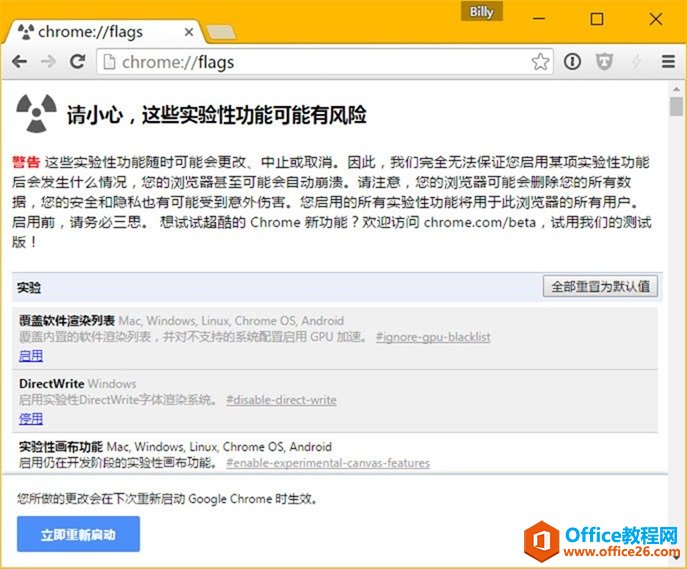Click the 实验 section header text
This screenshot has height=569, width=687.
point(29,288)
